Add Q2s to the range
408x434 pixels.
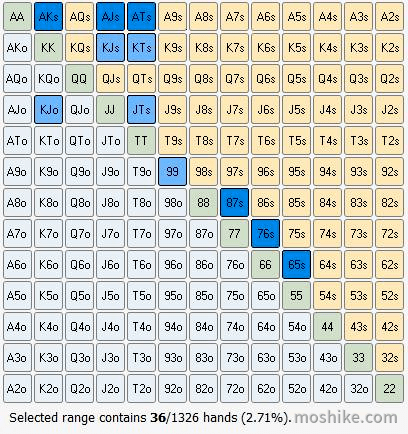389,79
